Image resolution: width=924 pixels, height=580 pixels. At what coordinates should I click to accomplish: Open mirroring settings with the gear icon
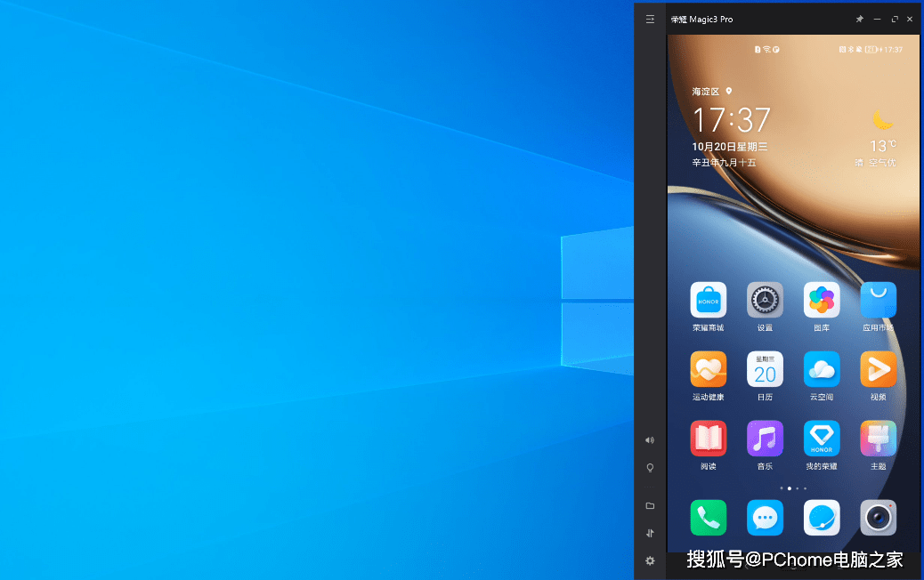(x=650, y=561)
